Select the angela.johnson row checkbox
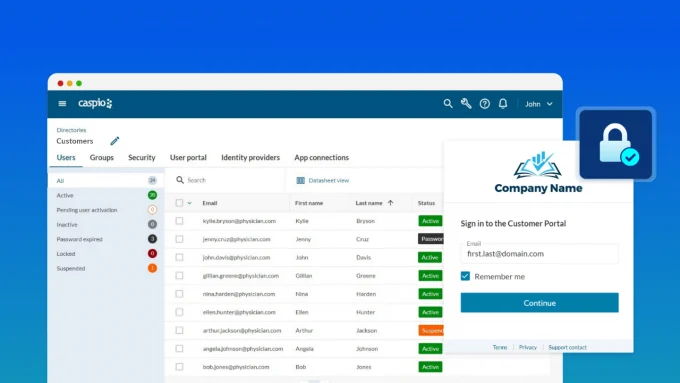The width and height of the screenshot is (680, 383). pos(179,348)
